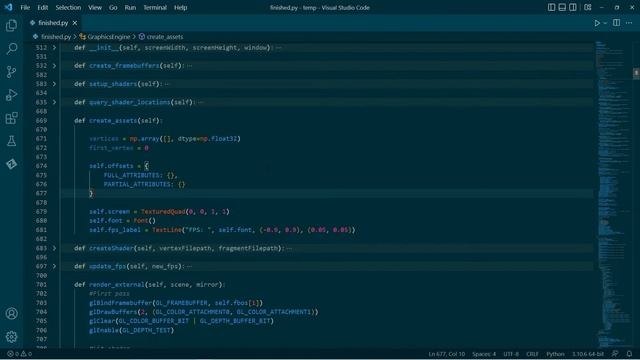Toggle the bottom panel layout icon

coord(562,7)
